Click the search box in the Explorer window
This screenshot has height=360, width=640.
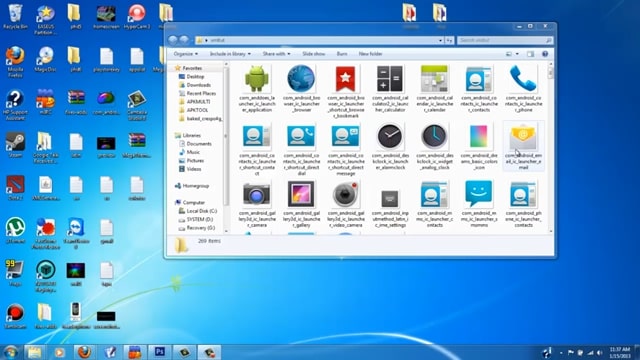[504, 40]
